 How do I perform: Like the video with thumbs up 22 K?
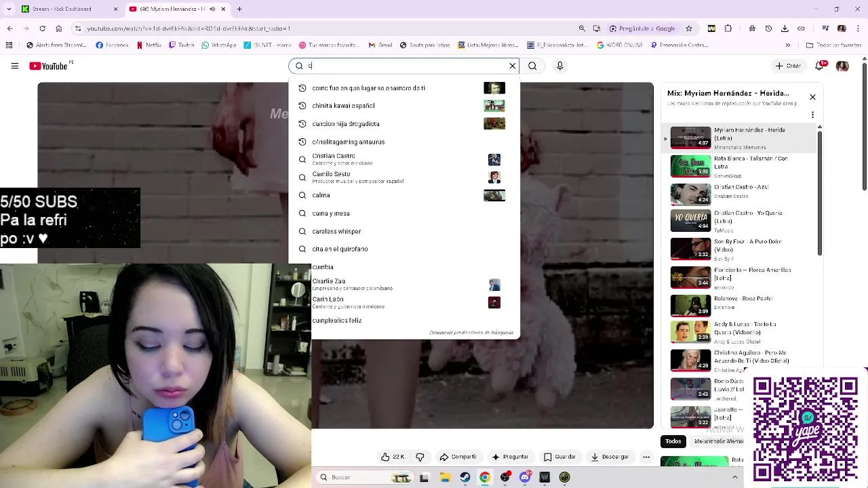coord(393,457)
